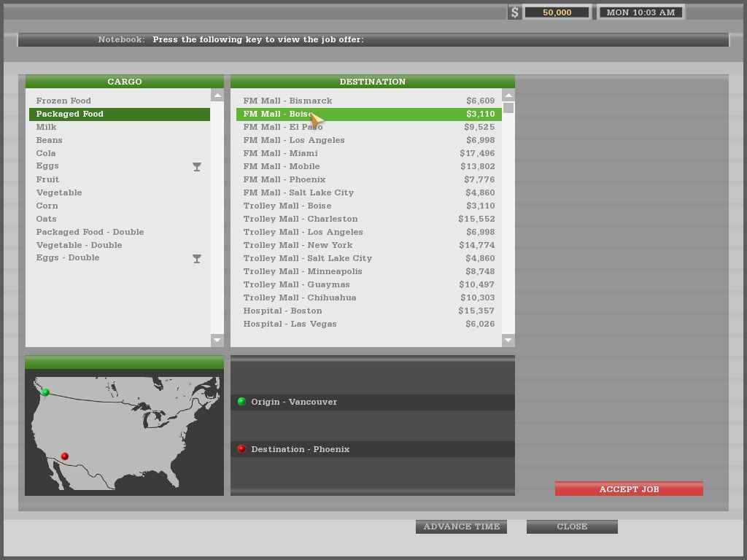Select the Hospital - Boston delivery offer
Image resolution: width=747 pixels, height=560 pixels.
click(x=282, y=311)
